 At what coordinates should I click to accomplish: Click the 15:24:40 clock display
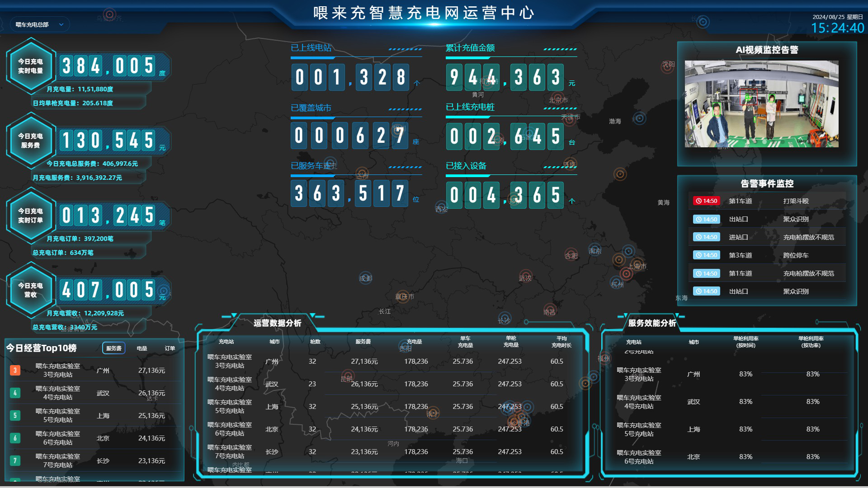click(837, 28)
